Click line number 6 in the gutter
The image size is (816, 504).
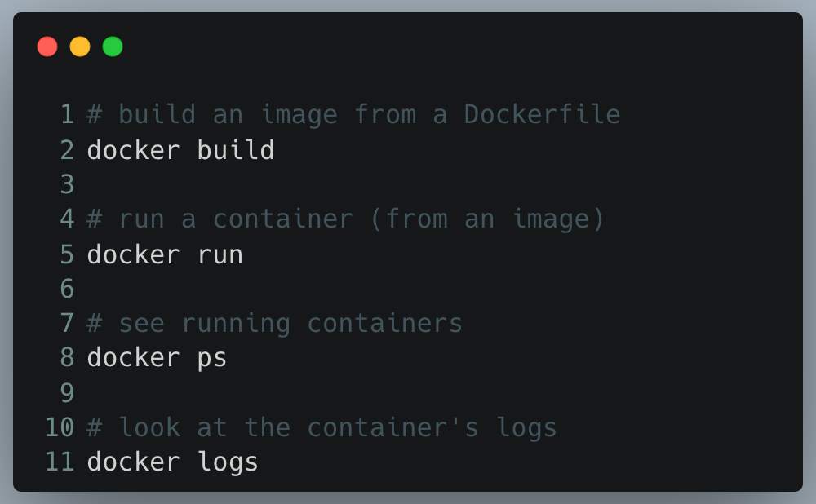pyautogui.click(x=67, y=289)
